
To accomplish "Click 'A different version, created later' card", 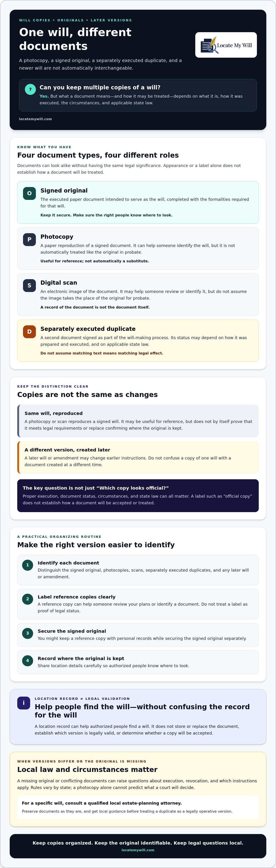I will (138, 458).
